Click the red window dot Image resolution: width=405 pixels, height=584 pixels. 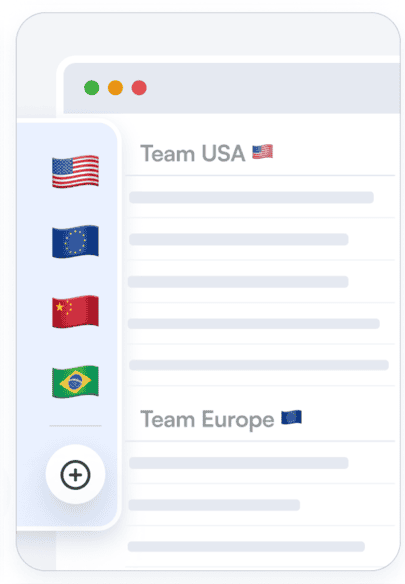pyautogui.click(x=139, y=88)
